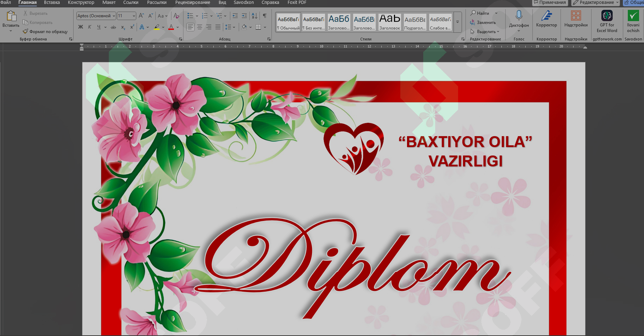The width and height of the screenshot is (644, 336).
Task: Apply superscript formatting
Action: tap(132, 27)
